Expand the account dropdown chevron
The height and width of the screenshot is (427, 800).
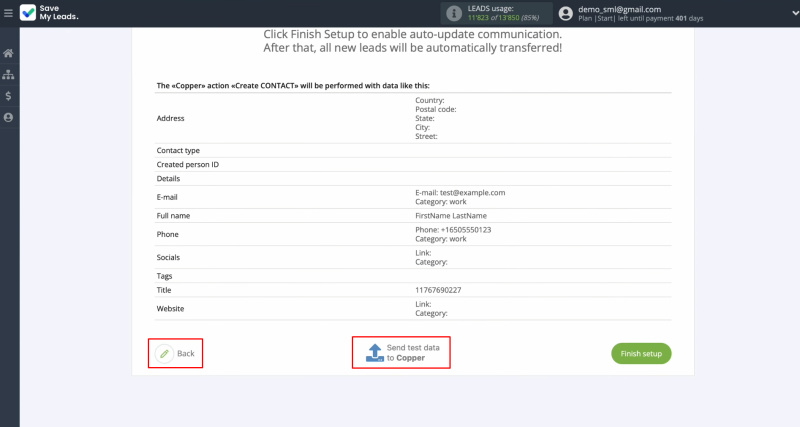tap(782, 13)
